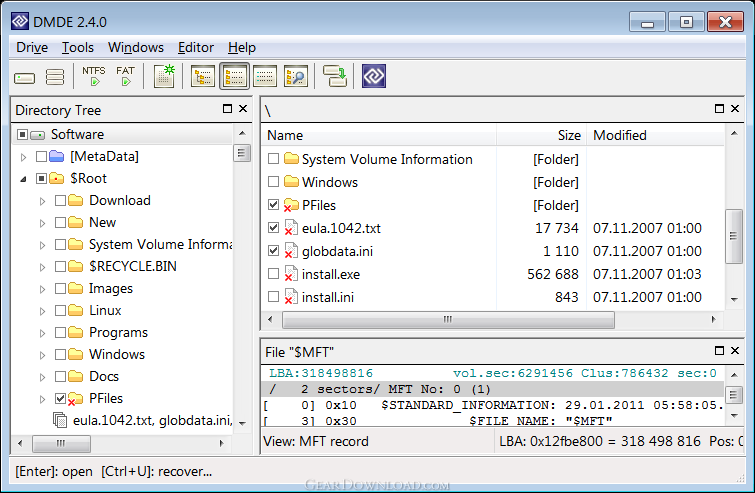The height and width of the screenshot is (493, 755).
Task: Open the Drive menu
Action: [32, 47]
